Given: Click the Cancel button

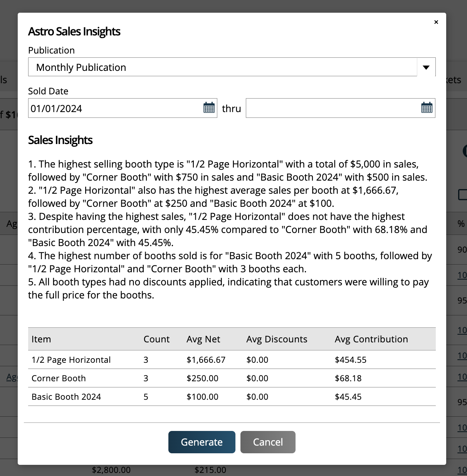Looking at the screenshot, I should point(268,442).
